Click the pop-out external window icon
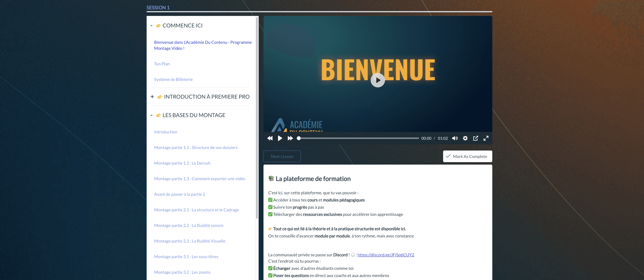Screen dimensions: 644x280 [475, 138]
